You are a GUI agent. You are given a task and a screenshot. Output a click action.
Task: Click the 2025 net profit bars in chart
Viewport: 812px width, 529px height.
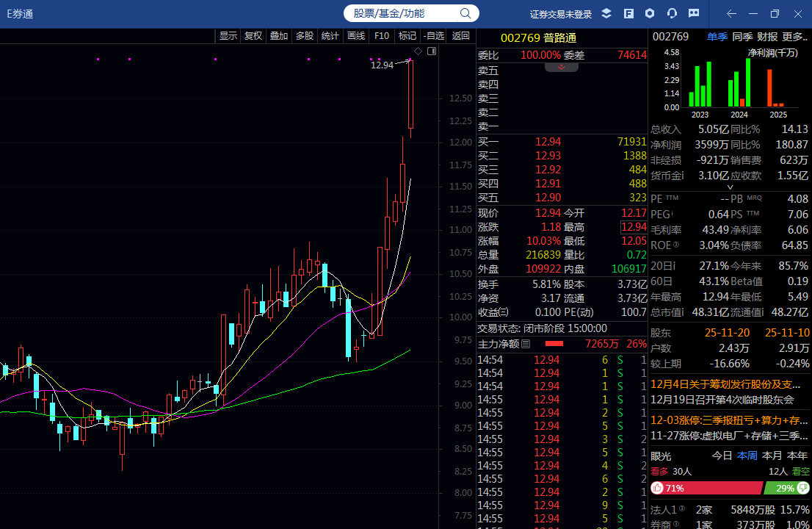tap(775, 87)
